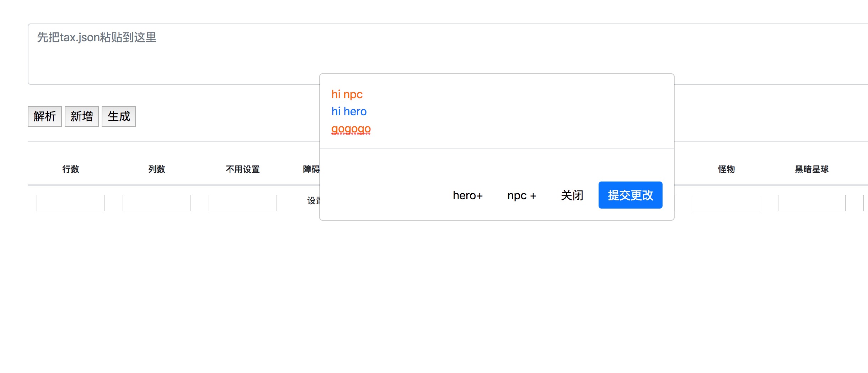This screenshot has width=868, height=373.
Task: Close the dialog via 关闭
Action: pyautogui.click(x=572, y=195)
